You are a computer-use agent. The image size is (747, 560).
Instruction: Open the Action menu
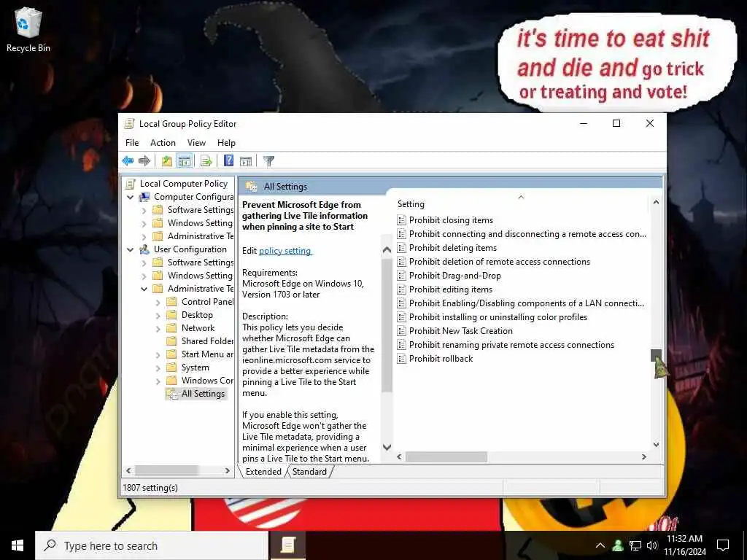tap(163, 143)
